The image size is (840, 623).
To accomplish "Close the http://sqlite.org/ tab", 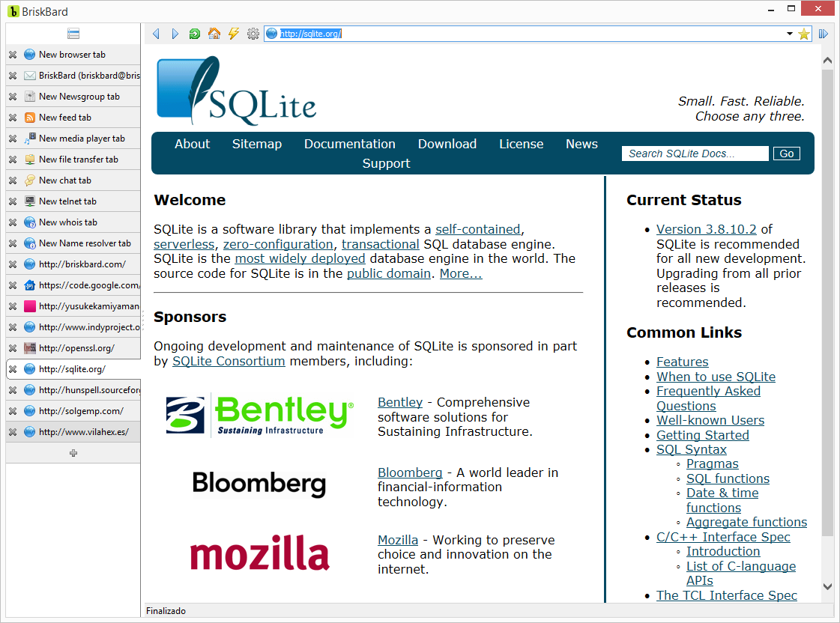I will (x=13, y=369).
